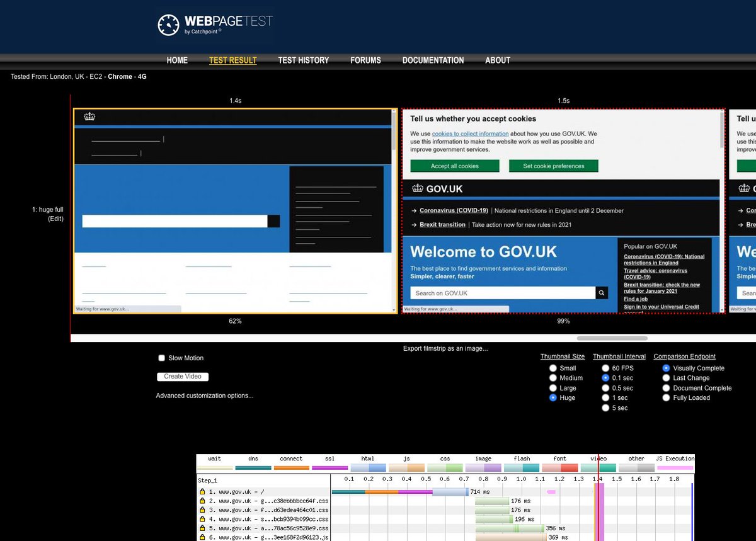Screen dimensions: 756x541
Task: Click the lock icon on waterfall row 2
Action: pos(203,501)
